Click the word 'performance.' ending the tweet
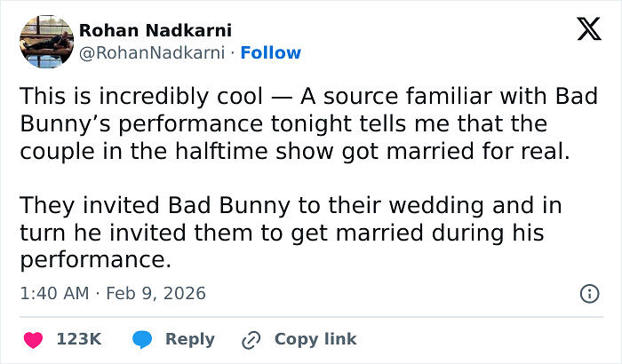The image size is (622, 364). point(93,261)
